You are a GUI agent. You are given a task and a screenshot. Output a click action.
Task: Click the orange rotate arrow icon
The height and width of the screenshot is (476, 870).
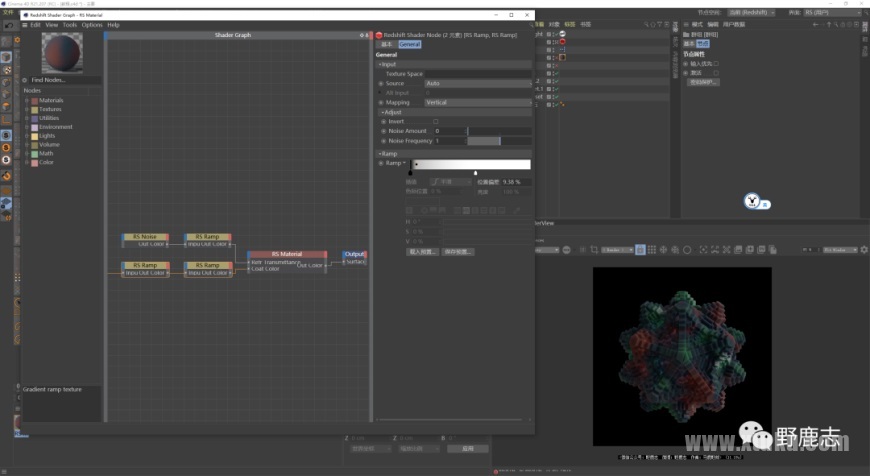pos(6,176)
